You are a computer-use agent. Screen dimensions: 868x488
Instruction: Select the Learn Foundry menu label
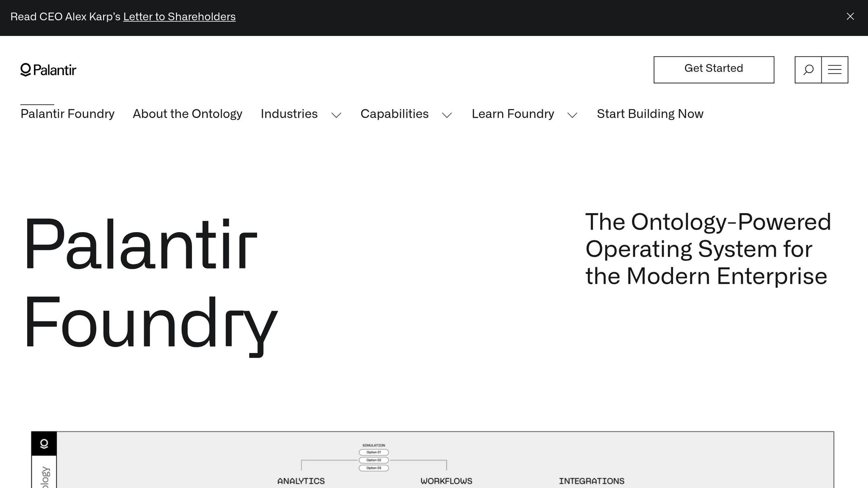point(513,114)
